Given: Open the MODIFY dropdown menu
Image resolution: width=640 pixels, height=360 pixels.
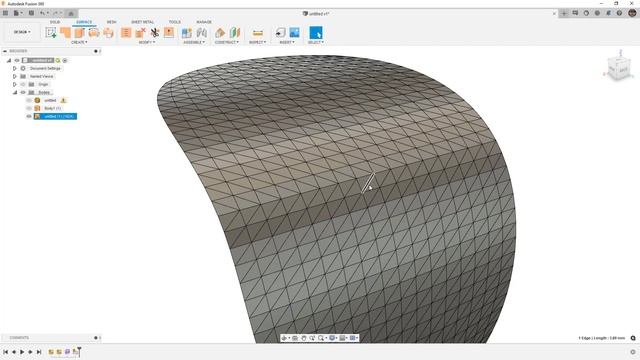Looking at the screenshot, I should coord(147,42).
